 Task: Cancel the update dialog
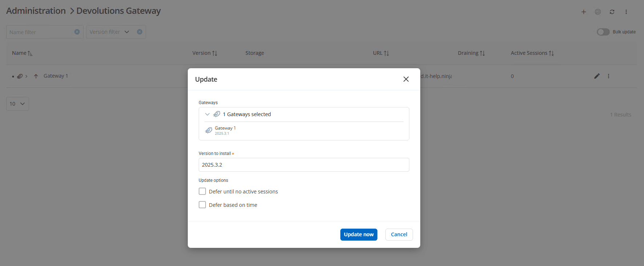click(x=399, y=234)
